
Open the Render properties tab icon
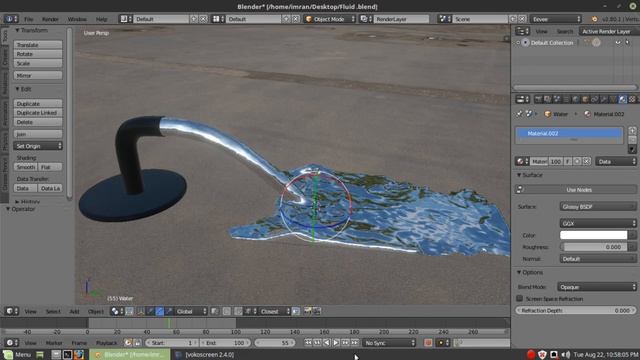click(538, 99)
